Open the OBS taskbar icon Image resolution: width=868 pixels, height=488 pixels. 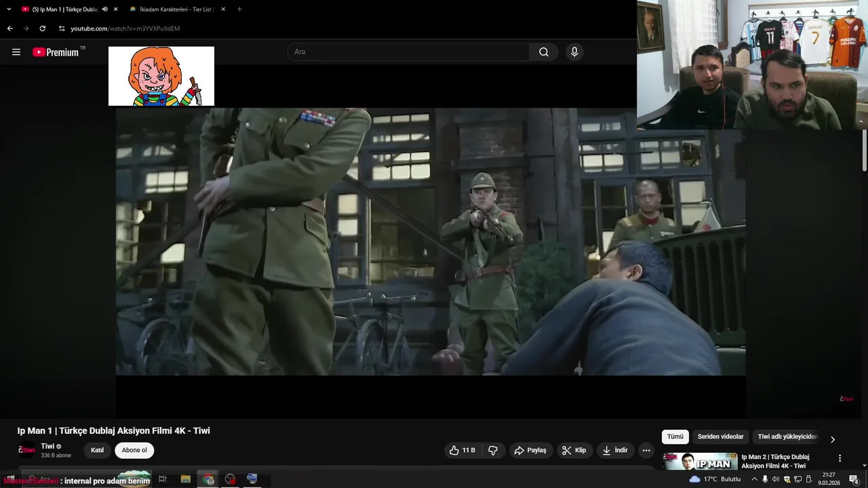[x=231, y=479]
